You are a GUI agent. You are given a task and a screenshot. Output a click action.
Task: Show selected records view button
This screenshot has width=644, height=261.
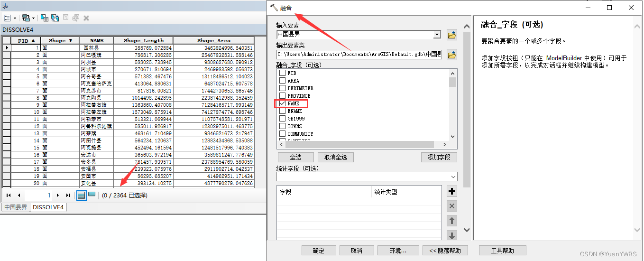click(92, 195)
